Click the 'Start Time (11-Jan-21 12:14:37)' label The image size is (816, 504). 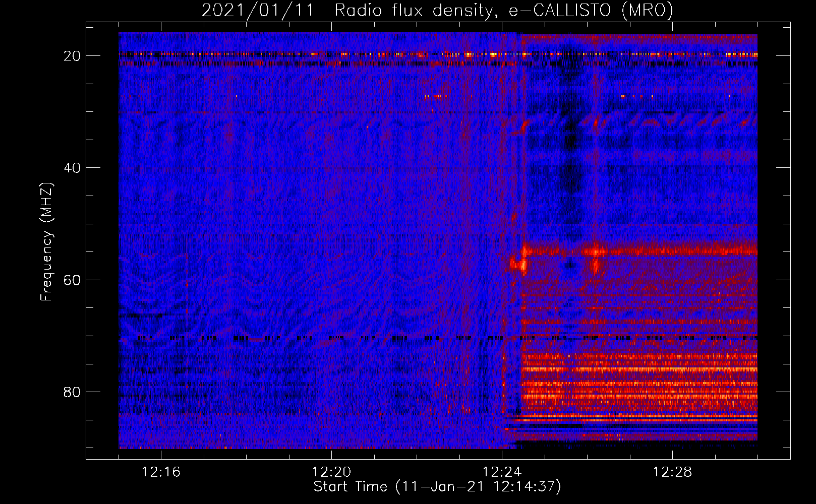click(437, 487)
